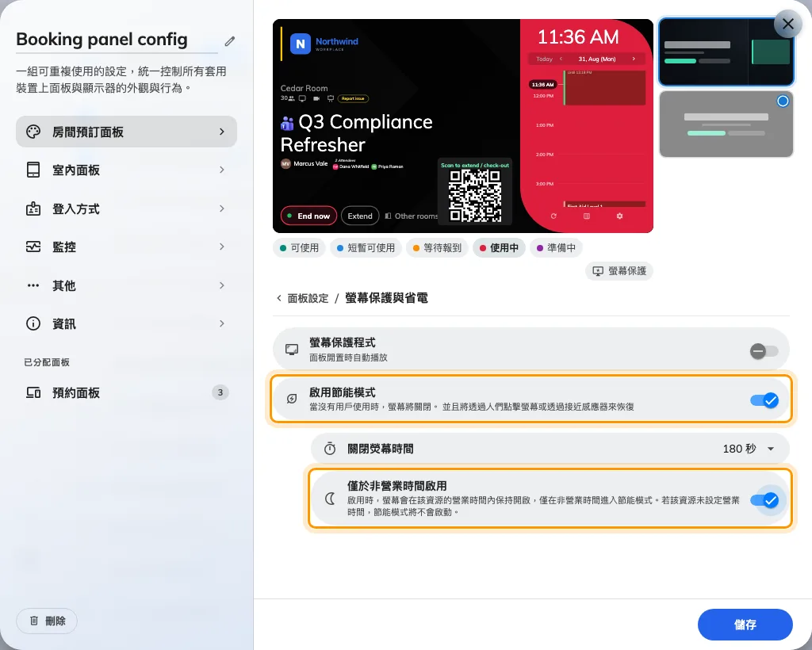Viewport: 812px width, 650px height.
Task: Click the badge icon beside 登入方式
Action: pos(33,208)
